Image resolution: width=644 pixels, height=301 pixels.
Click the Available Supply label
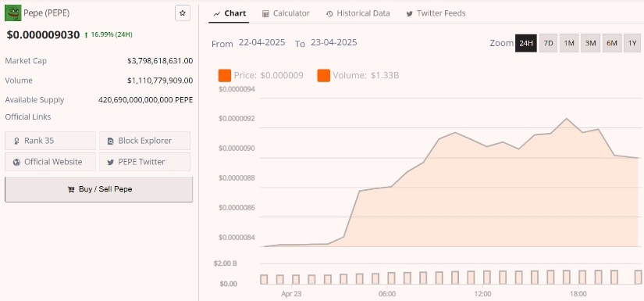[34, 100]
